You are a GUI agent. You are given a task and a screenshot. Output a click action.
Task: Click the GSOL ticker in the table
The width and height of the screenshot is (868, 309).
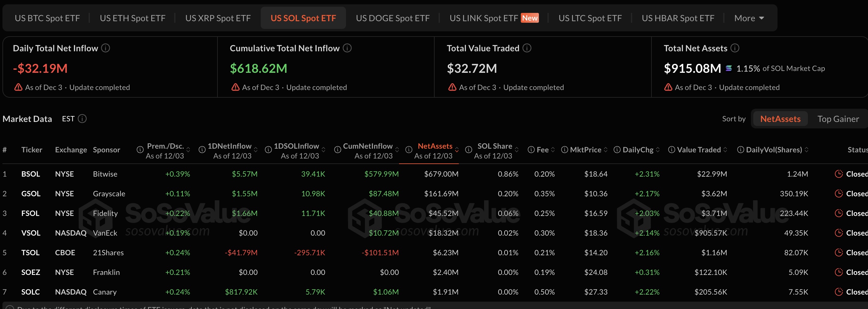coord(31,194)
